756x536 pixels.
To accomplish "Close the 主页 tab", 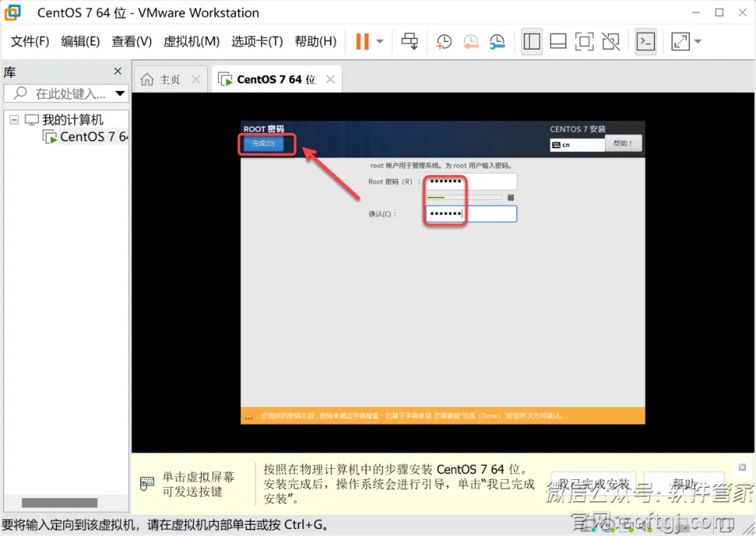I will point(196,79).
